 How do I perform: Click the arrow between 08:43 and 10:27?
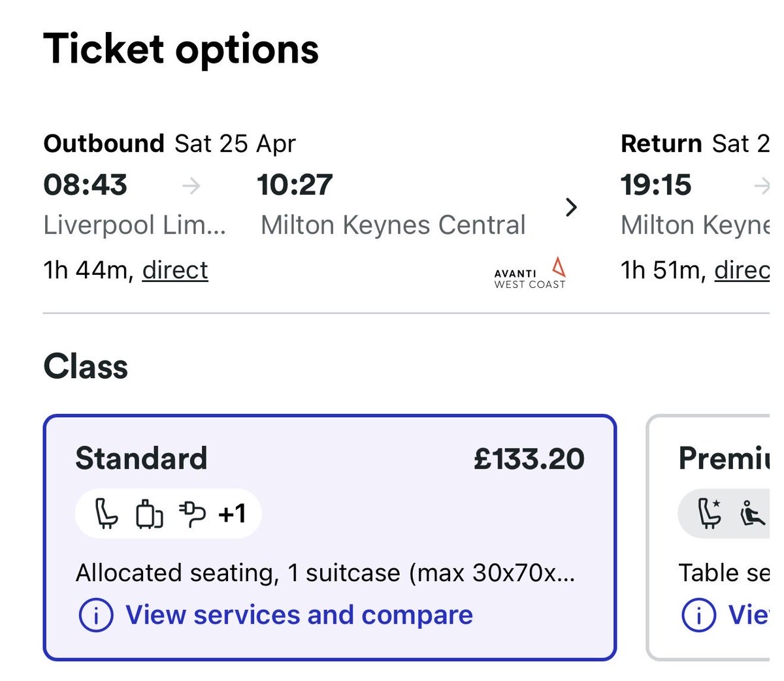pos(191,186)
